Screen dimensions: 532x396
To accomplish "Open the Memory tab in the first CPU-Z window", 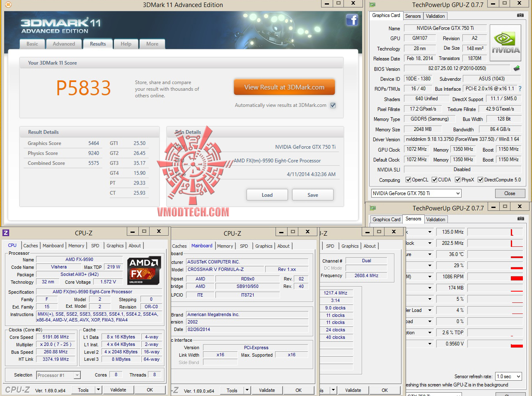I will tap(76, 246).
